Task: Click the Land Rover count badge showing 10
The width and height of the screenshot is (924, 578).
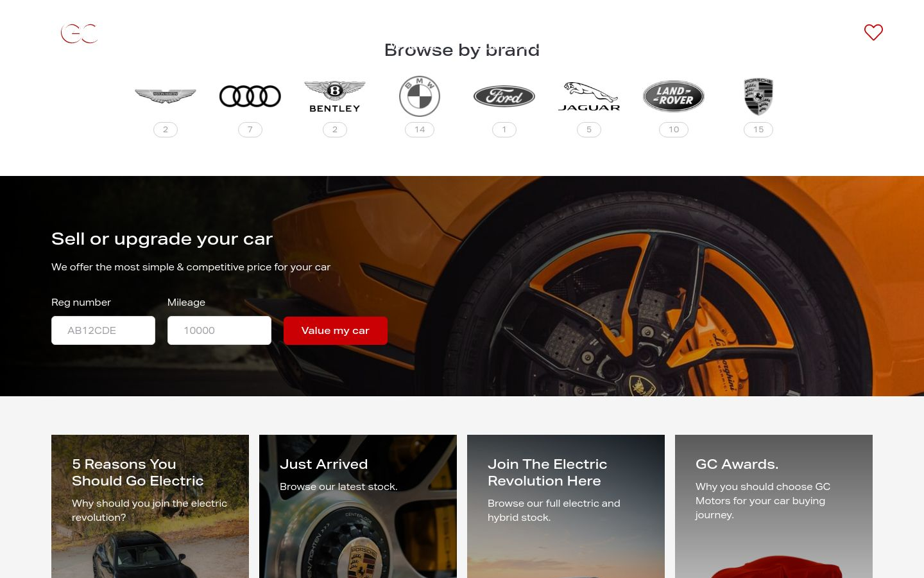Action: pos(674,130)
